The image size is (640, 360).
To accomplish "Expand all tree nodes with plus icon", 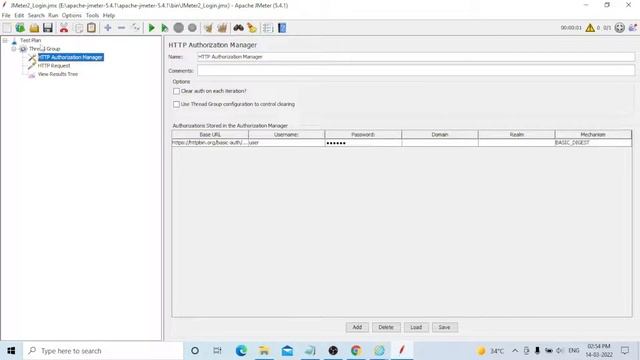I will [108, 28].
